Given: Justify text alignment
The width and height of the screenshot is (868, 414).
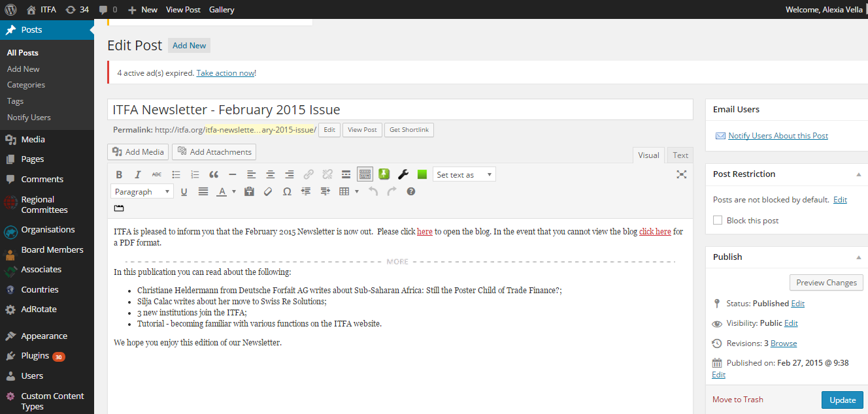Looking at the screenshot, I should (203, 191).
